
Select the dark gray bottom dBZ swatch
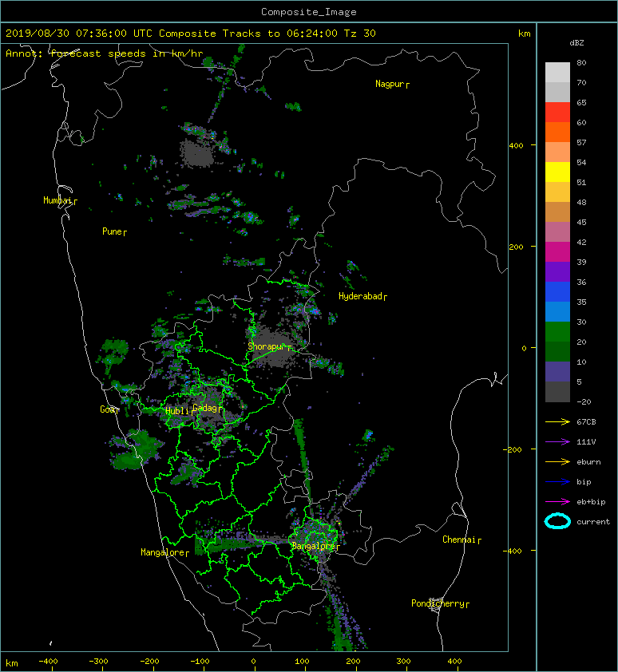[557, 392]
